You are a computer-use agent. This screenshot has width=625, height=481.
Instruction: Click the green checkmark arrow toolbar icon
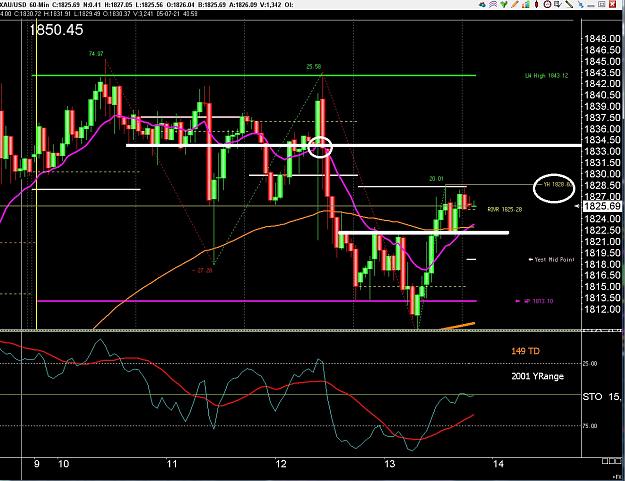point(504,4)
